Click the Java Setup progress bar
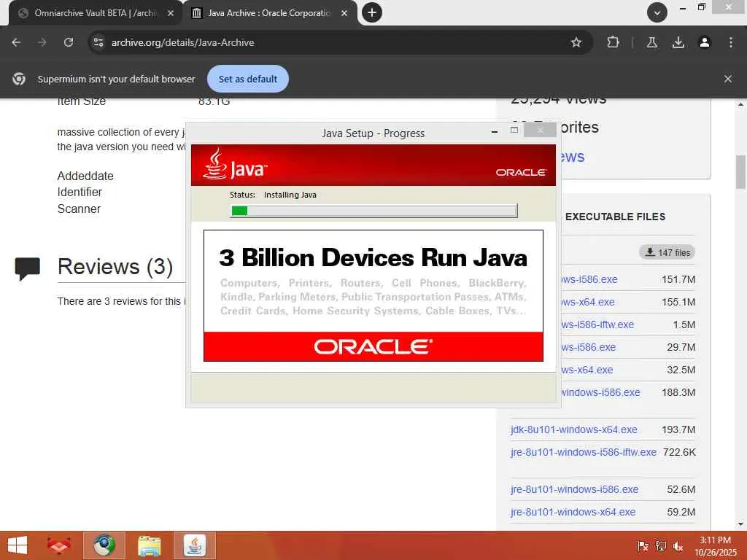Viewport: 747px width, 560px height. (374, 211)
